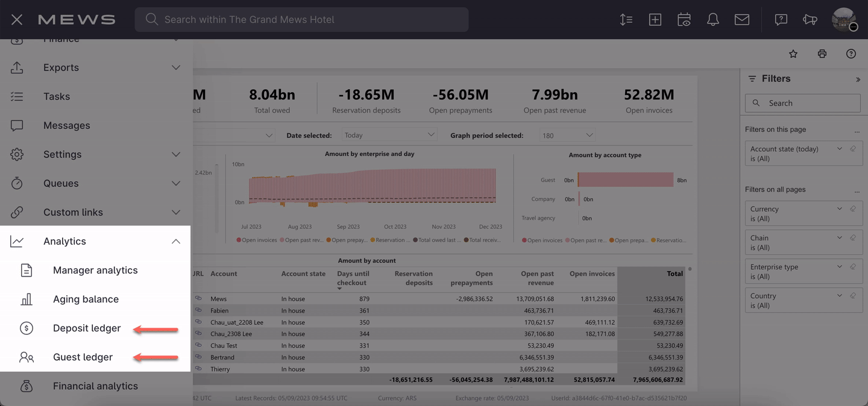The image size is (868, 406).
Task: Click the Filters pane Search box
Action: tap(802, 103)
